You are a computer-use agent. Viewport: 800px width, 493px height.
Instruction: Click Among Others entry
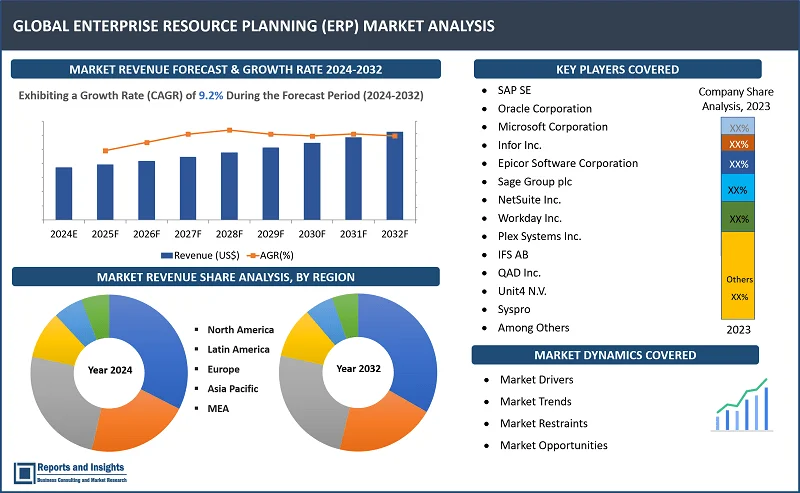[533, 328]
